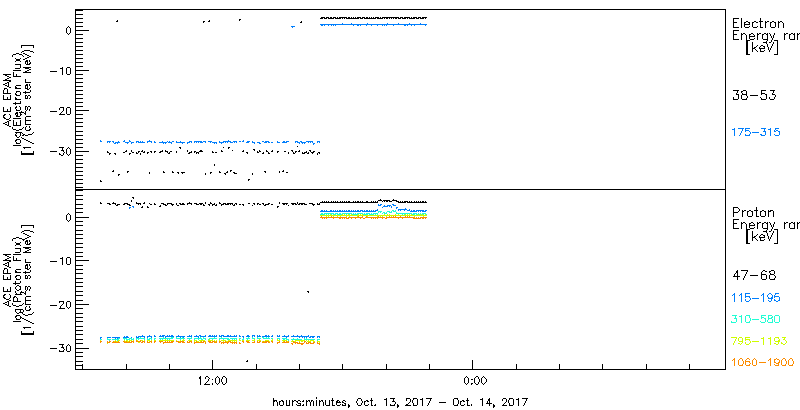The width and height of the screenshot is (800, 410).
Task: Click the 12:00 time axis label
Action: tap(212, 380)
